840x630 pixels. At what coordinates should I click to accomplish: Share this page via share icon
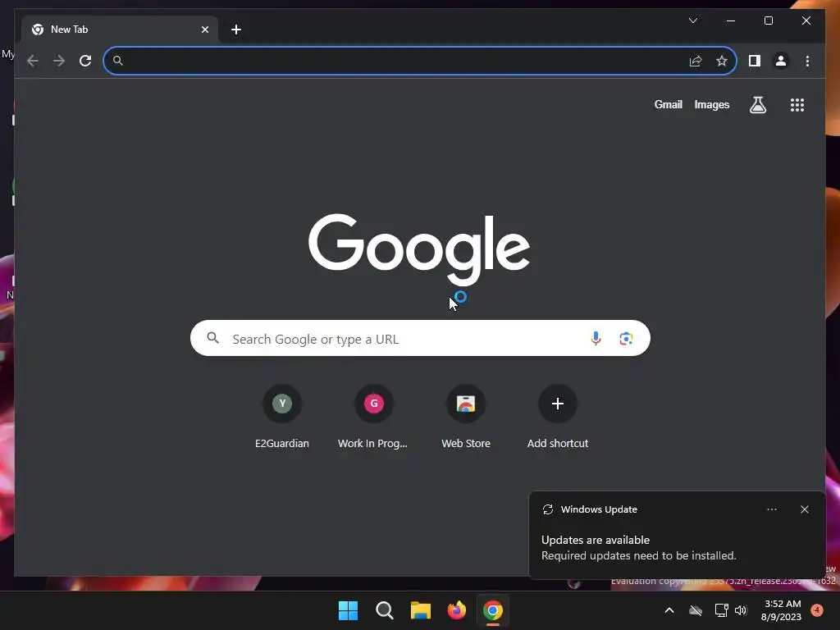[x=696, y=61]
